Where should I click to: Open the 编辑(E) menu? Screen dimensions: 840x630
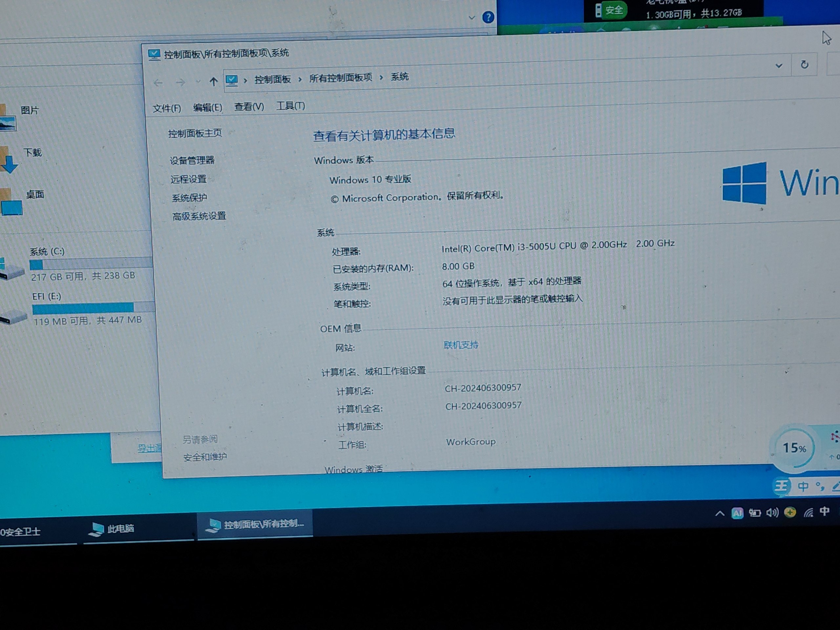pyautogui.click(x=207, y=108)
